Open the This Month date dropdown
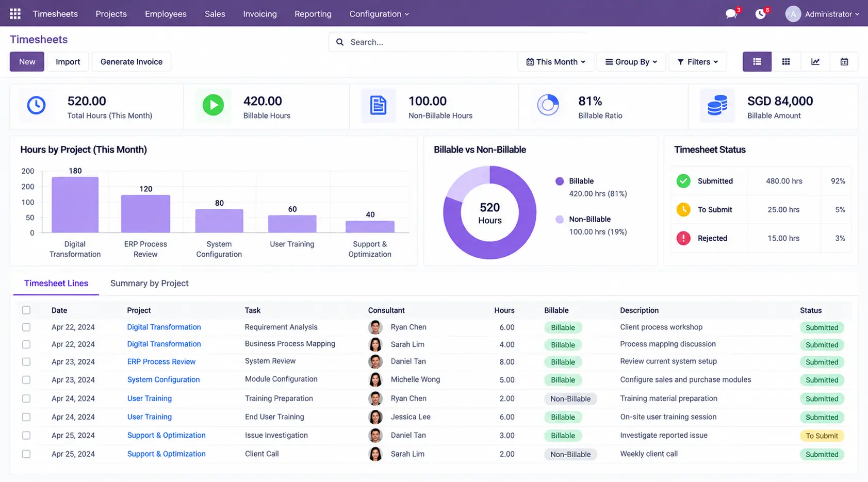 pos(555,62)
